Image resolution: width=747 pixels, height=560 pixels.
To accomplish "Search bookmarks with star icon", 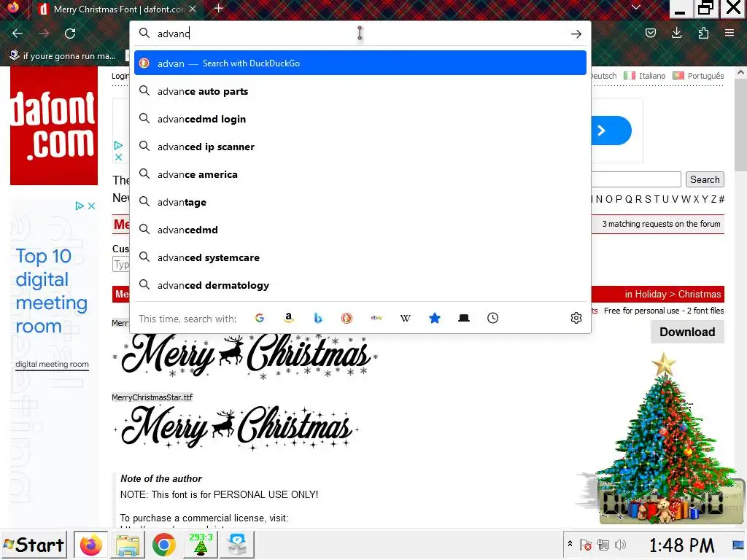I will coord(435,318).
